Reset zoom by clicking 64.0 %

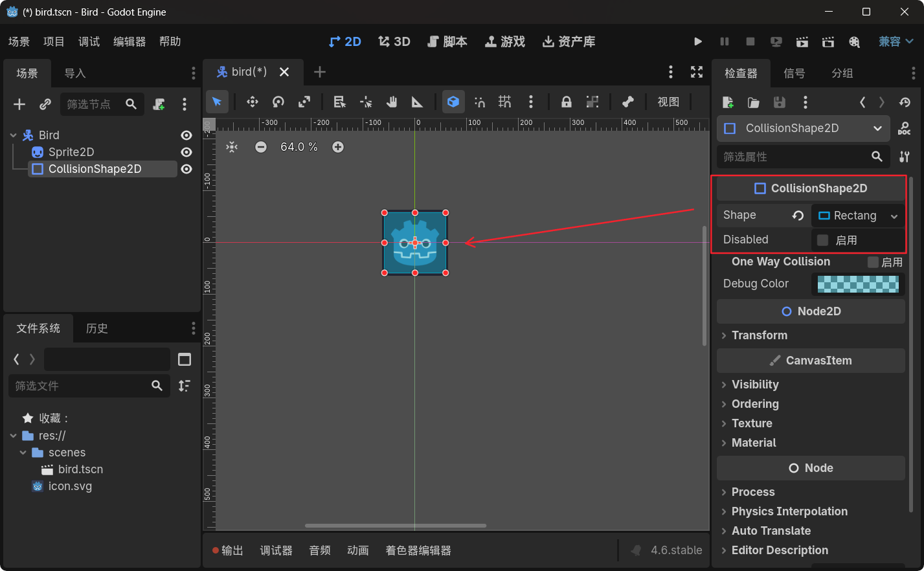(x=299, y=147)
